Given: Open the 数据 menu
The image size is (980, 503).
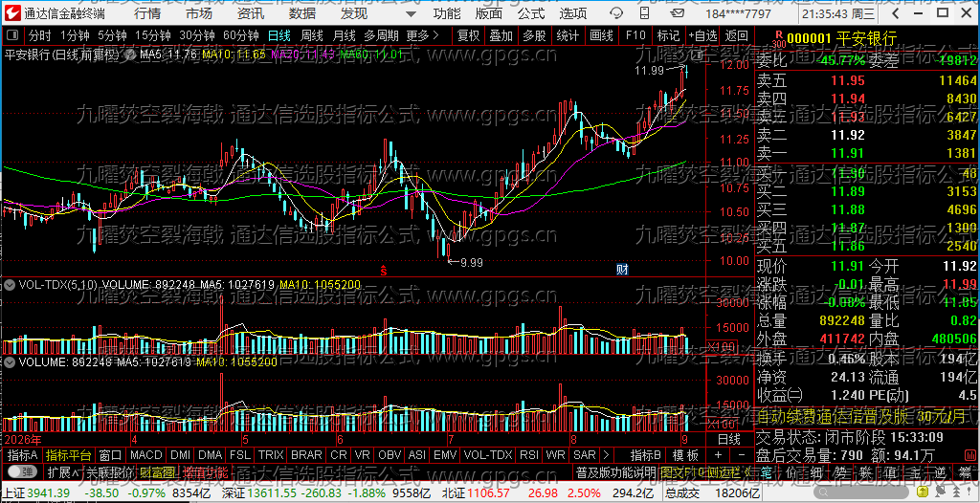Looking at the screenshot, I should [x=302, y=13].
